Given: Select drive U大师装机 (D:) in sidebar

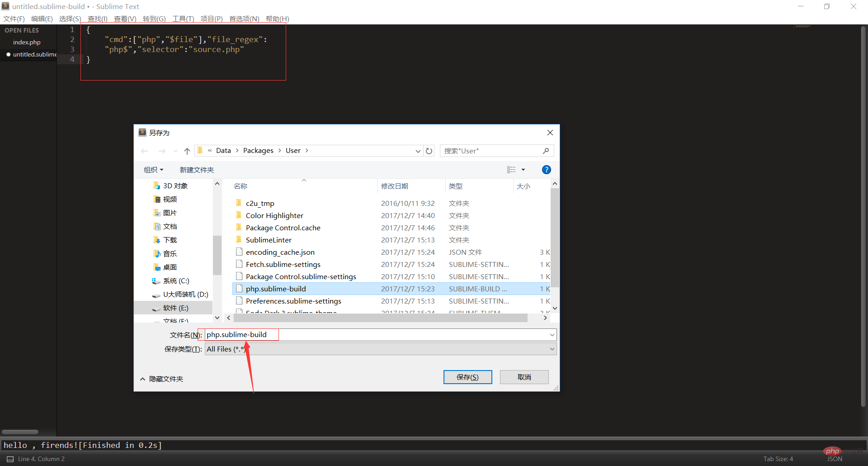Looking at the screenshot, I should (185, 295).
